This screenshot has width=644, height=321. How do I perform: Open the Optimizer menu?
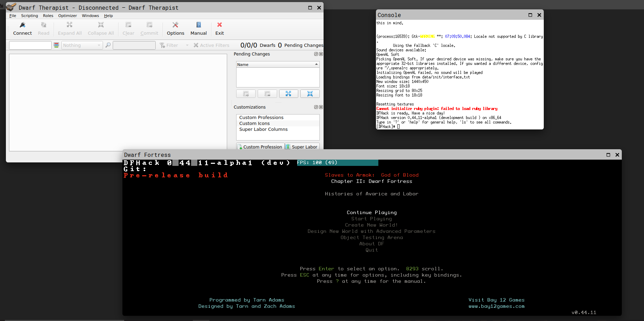coord(68,16)
